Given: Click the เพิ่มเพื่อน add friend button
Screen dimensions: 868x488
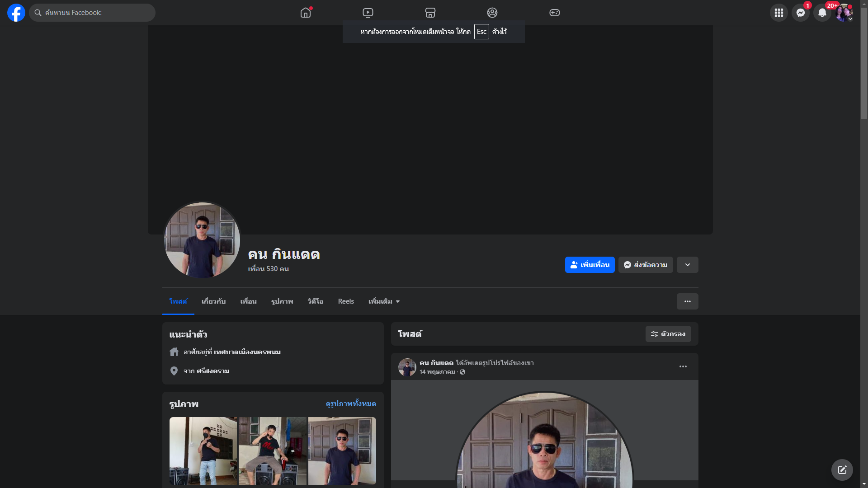Looking at the screenshot, I should [590, 265].
